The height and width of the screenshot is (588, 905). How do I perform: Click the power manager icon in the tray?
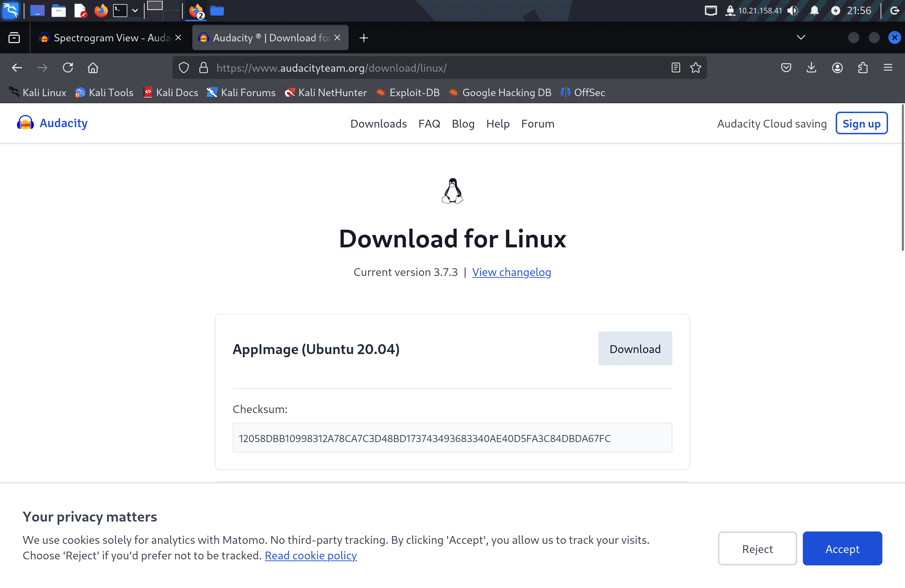pyautogui.click(x=835, y=11)
